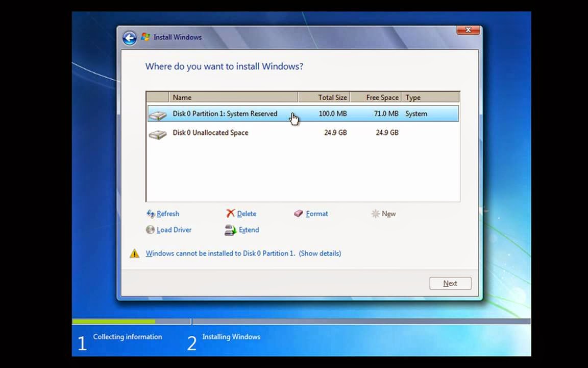The image size is (588, 368).
Task: Click the back navigation arrow
Action: tap(129, 37)
